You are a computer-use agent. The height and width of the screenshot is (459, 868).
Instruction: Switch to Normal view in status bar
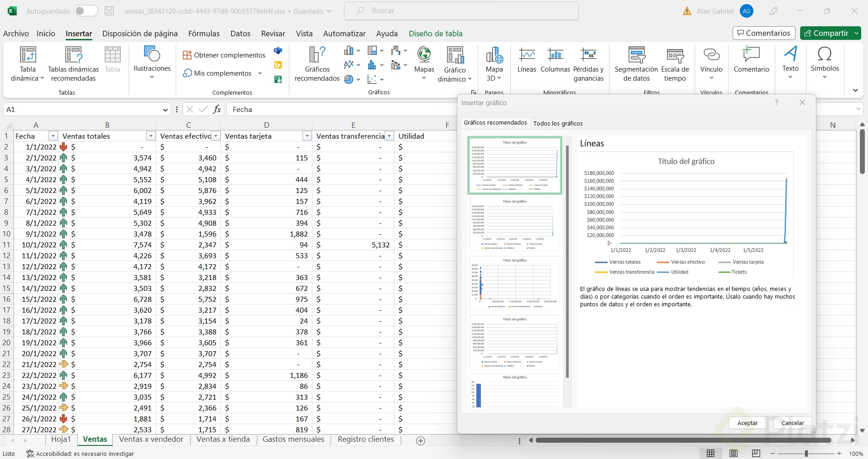coord(710,454)
